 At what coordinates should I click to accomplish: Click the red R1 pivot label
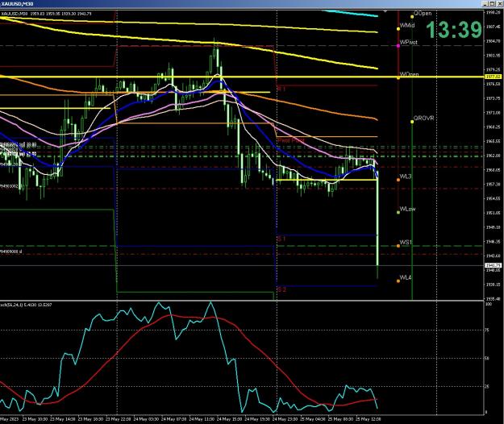click(x=281, y=89)
